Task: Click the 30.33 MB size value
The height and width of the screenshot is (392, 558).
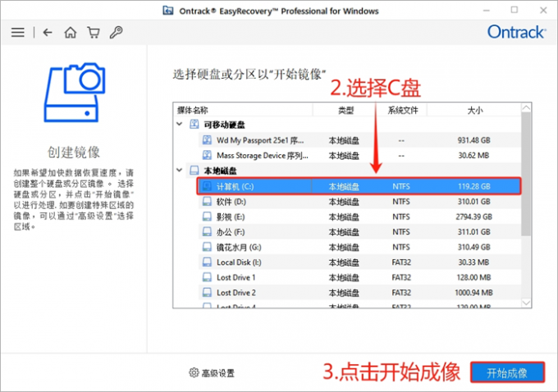Action: tap(473, 262)
